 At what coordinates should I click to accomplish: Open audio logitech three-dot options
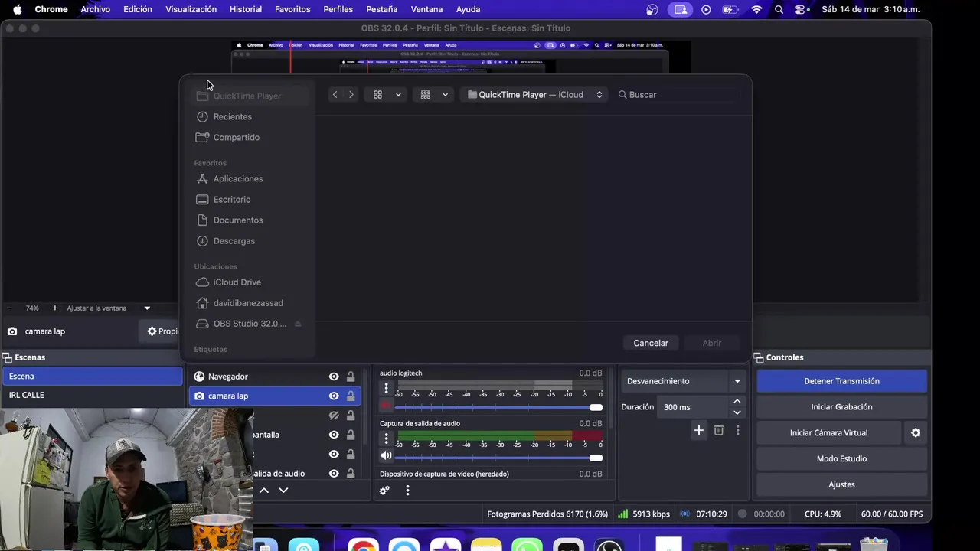click(386, 389)
